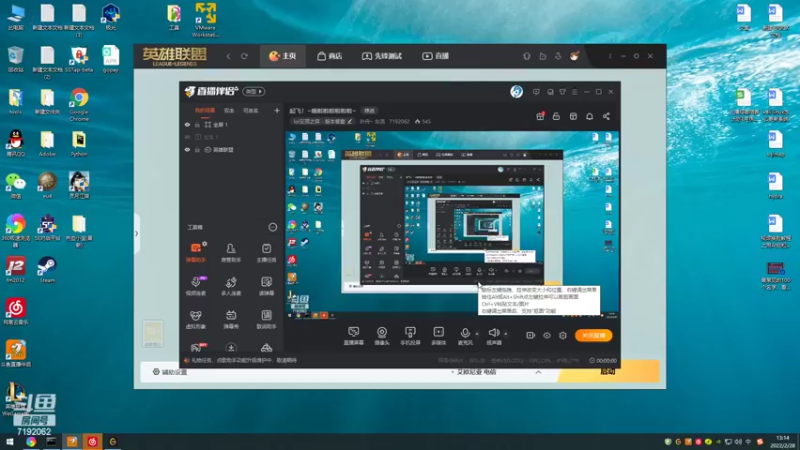Open the 多人连麦 tool icon

pyautogui.click(x=231, y=286)
